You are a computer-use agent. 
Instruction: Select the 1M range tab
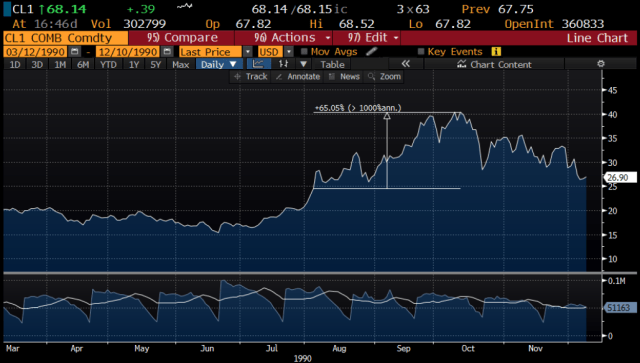(x=60, y=64)
